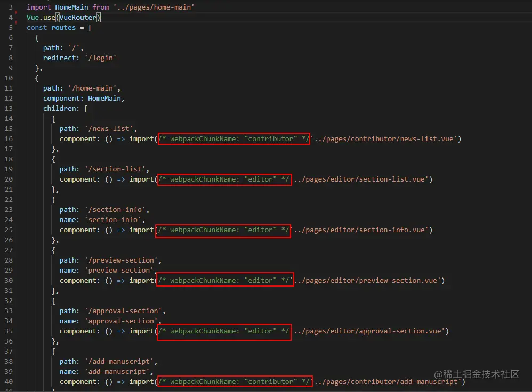Image resolution: width=532 pixels, height=392 pixels.
Task: Click line number 4 in the gutter
Action: coord(11,17)
